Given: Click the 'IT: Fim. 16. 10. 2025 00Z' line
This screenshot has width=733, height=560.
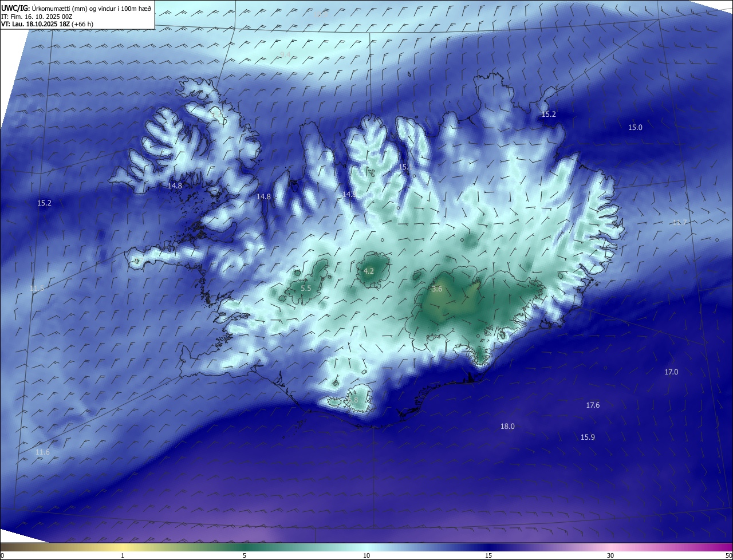Looking at the screenshot, I should point(37,17).
